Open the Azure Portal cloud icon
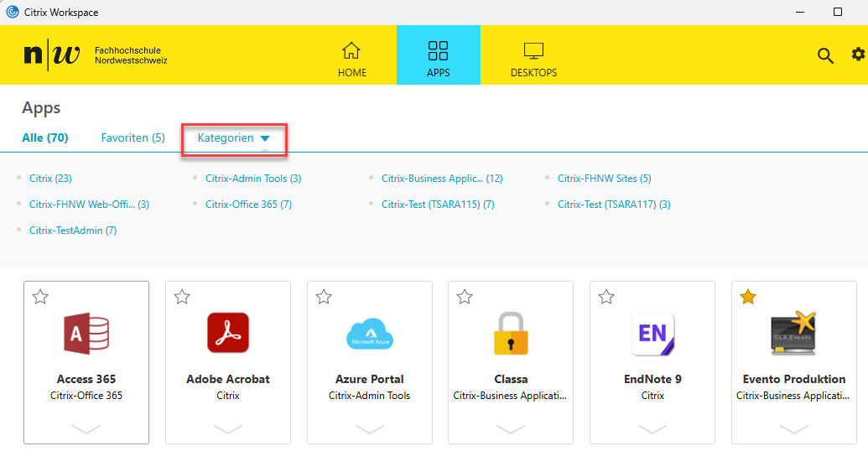The image size is (868, 451). click(x=370, y=333)
